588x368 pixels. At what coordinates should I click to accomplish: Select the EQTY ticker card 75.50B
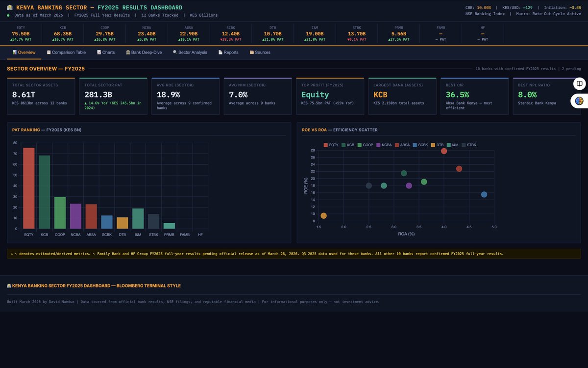[x=21, y=33]
